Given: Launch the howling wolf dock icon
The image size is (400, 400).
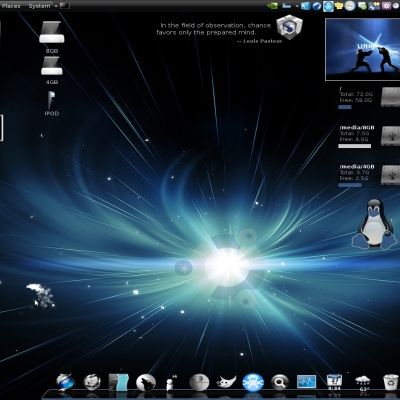Looking at the screenshot, I should point(146,382).
